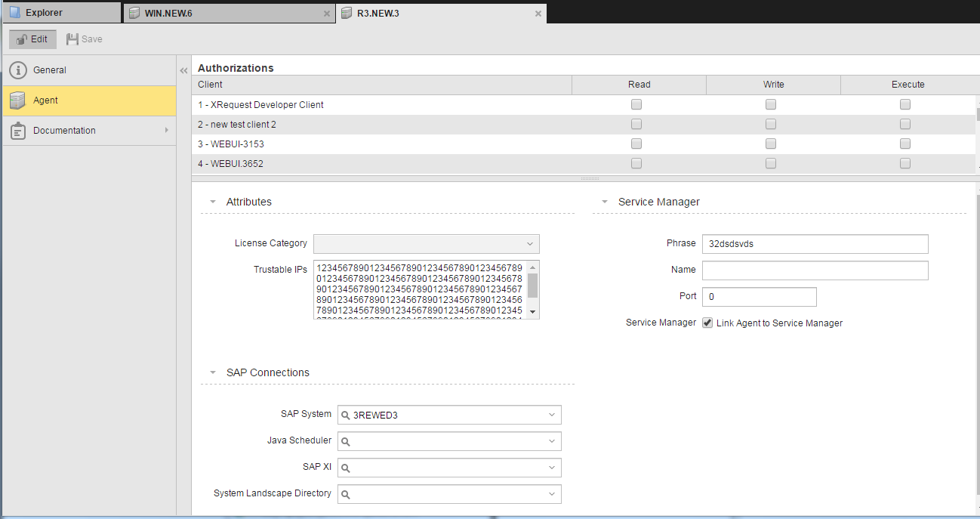The image size is (980, 519).
Task: Click the Explorer tab icon
Action: [x=14, y=13]
